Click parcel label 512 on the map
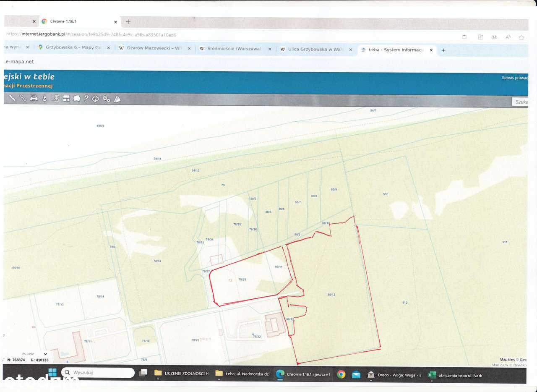 click(405, 303)
